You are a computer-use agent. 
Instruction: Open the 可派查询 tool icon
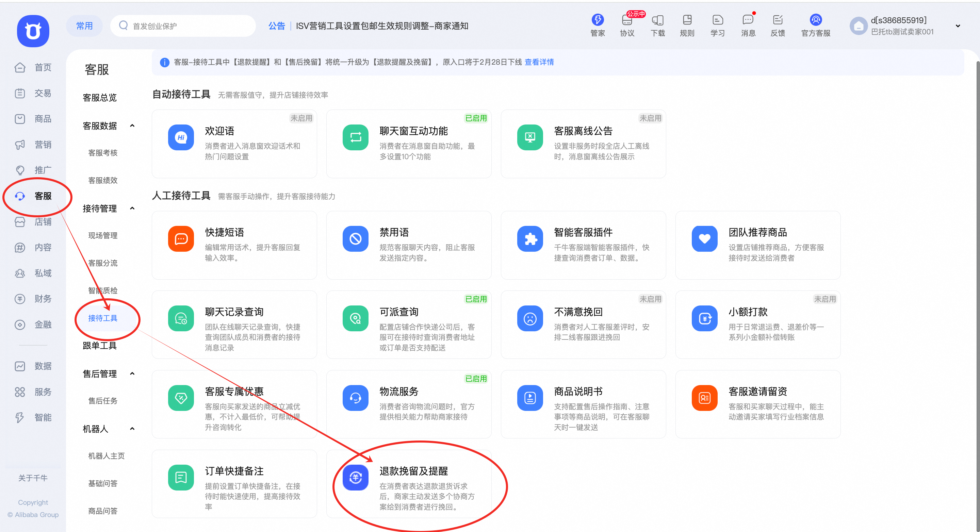pos(355,318)
